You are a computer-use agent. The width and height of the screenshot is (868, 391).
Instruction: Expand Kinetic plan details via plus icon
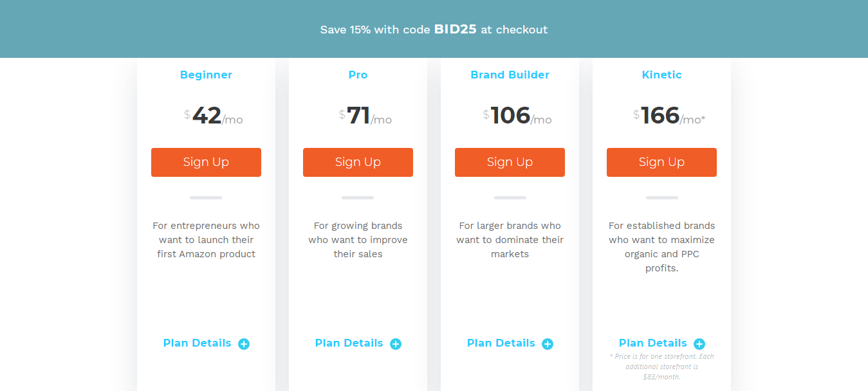point(699,343)
